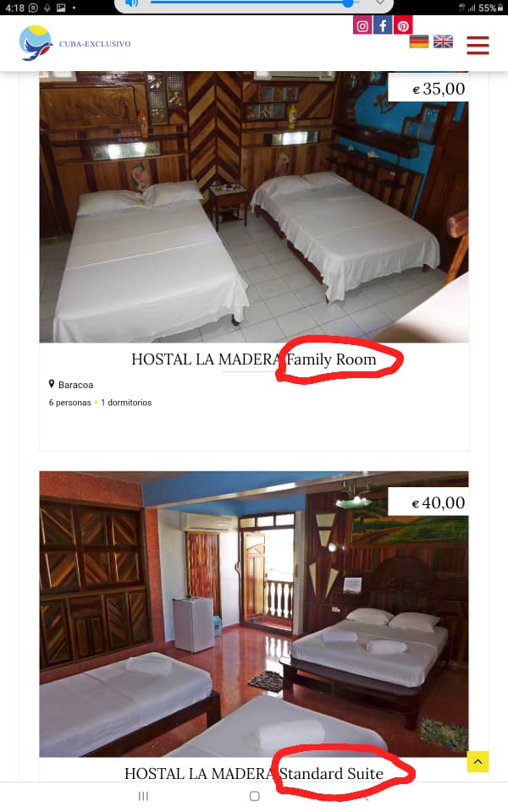The width and height of the screenshot is (508, 812).
Task: View the Family Room photo
Action: click(254, 207)
